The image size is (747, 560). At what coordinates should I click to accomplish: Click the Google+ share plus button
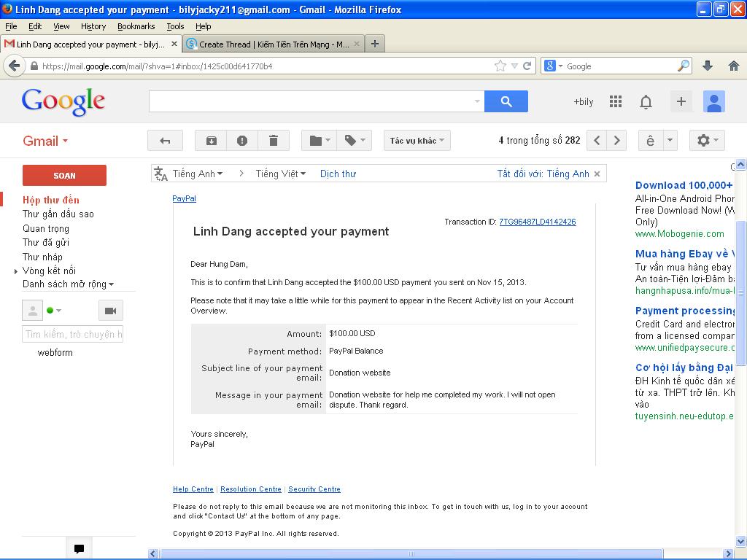click(x=681, y=101)
